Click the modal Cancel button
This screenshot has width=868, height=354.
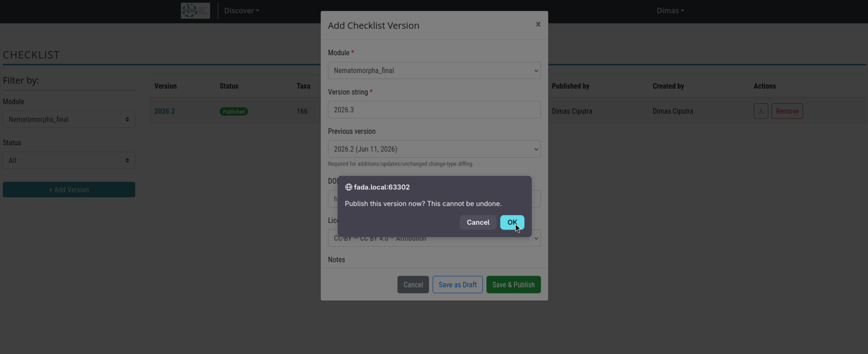(x=413, y=285)
